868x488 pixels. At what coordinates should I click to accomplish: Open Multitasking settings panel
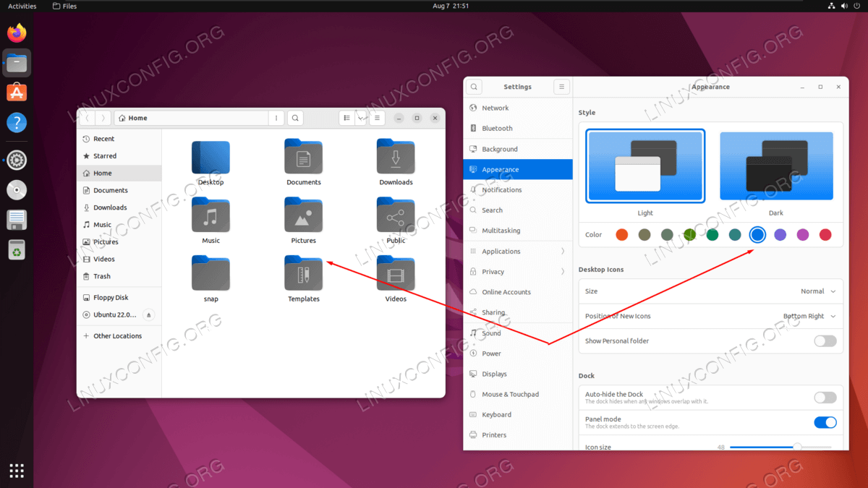tap(518, 231)
